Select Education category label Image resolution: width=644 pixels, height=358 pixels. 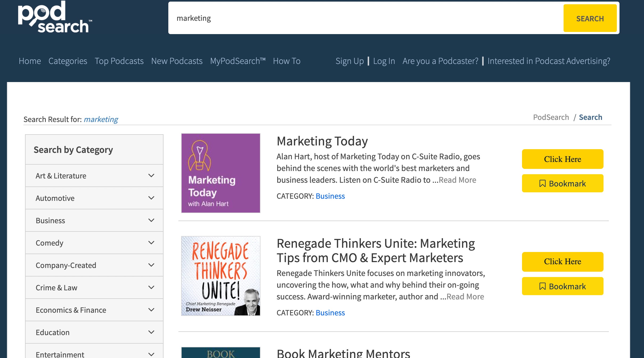pos(53,332)
